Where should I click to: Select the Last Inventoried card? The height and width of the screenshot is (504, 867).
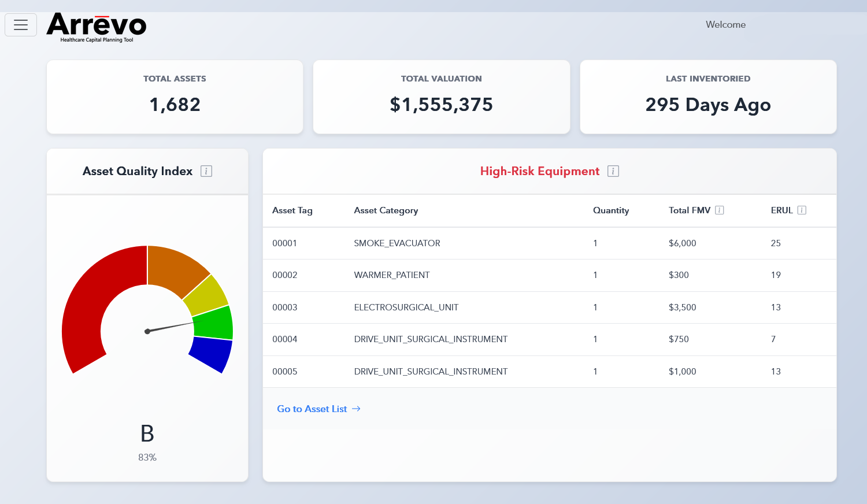click(x=708, y=97)
